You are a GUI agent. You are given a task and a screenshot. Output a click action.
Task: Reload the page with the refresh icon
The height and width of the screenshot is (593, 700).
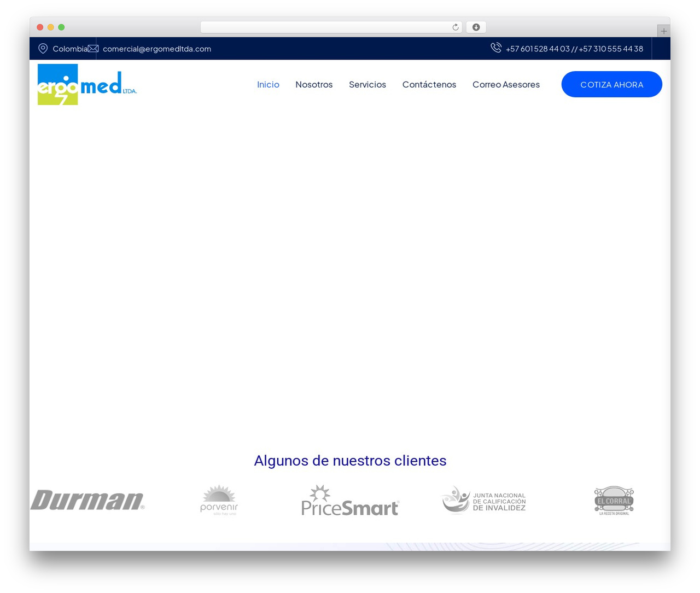(455, 27)
